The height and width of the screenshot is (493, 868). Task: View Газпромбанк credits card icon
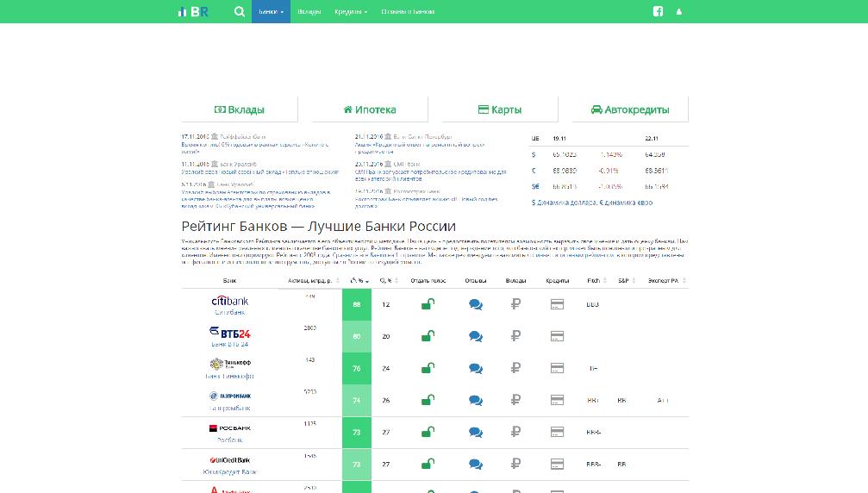(x=557, y=400)
